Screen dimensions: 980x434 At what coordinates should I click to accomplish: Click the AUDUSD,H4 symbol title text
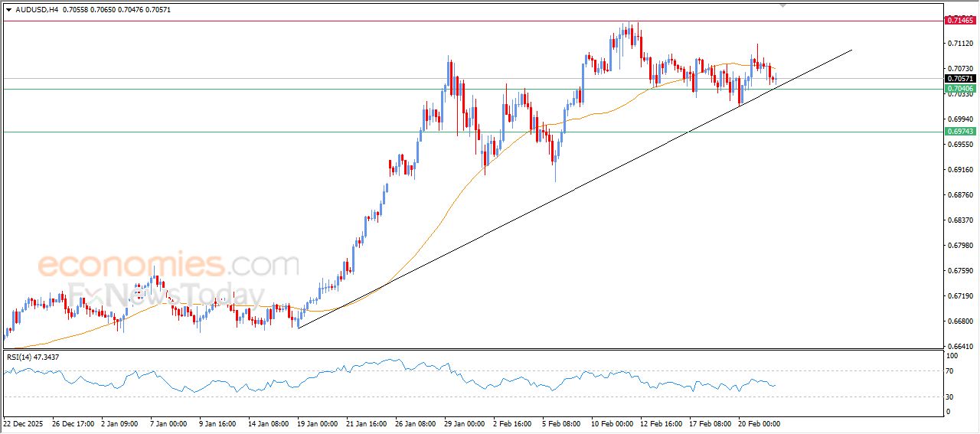click(37, 10)
